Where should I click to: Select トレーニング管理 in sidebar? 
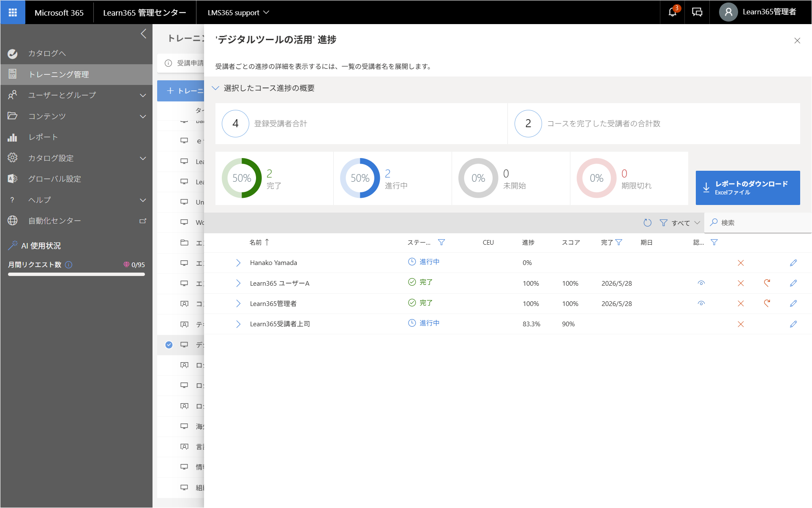(x=76, y=74)
